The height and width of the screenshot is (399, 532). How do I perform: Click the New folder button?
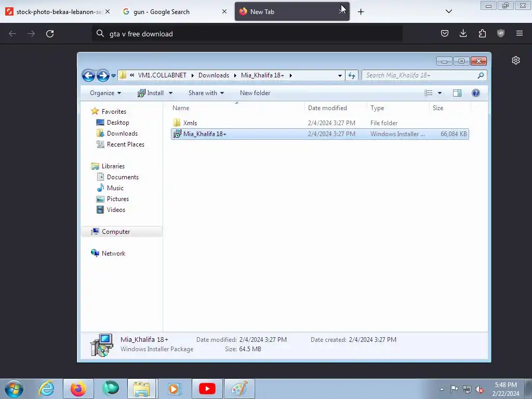pyautogui.click(x=255, y=93)
